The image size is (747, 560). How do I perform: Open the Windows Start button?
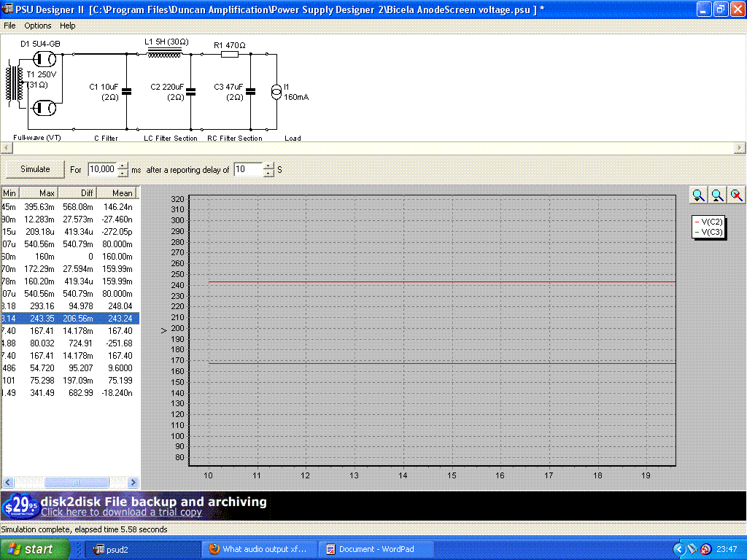(x=34, y=549)
